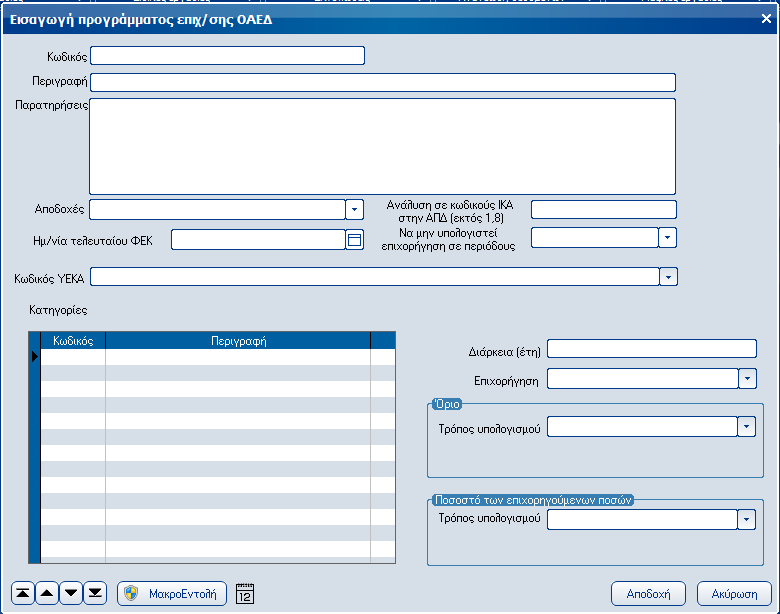The width and height of the screenshot is (780, 614).
Task: Jump to last record arrow button
Action: [x=95, y=594]
